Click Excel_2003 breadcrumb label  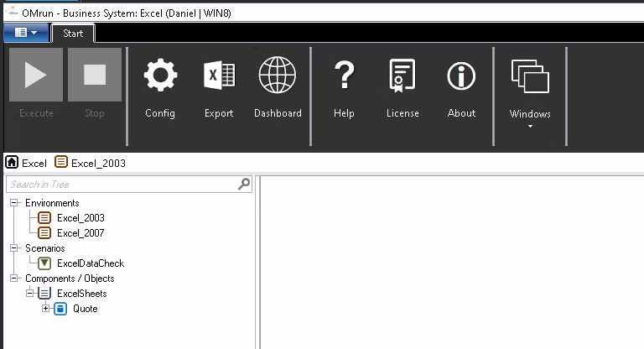pyautogui.click(x=99, y=164)
